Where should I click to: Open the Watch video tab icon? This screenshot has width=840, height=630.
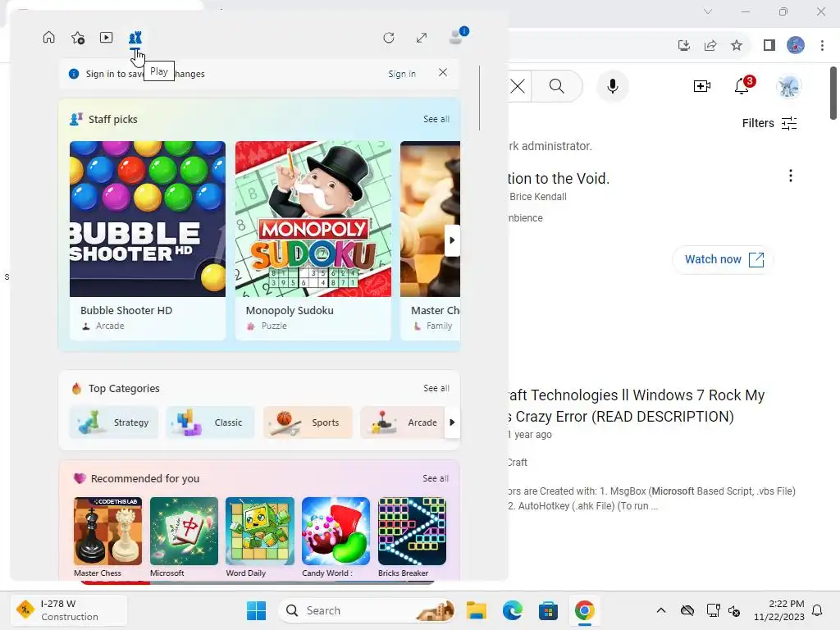106,38
